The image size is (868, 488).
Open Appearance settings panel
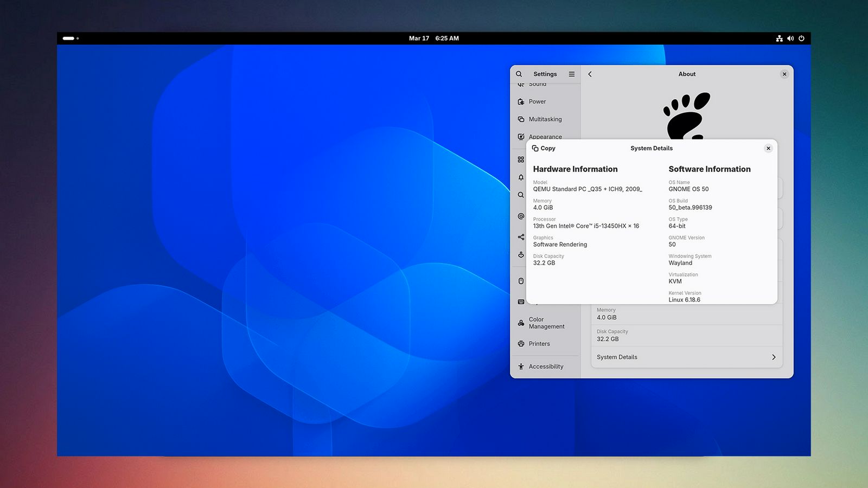545,137
